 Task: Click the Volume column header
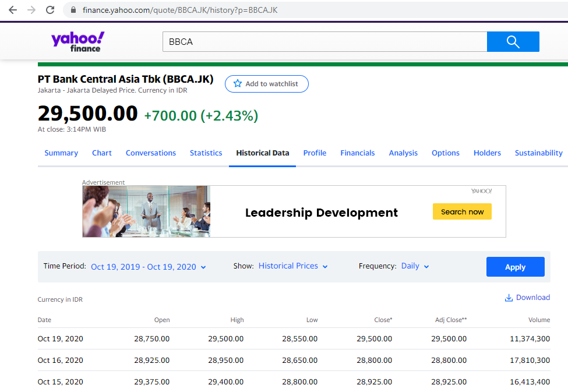(539, 320)
